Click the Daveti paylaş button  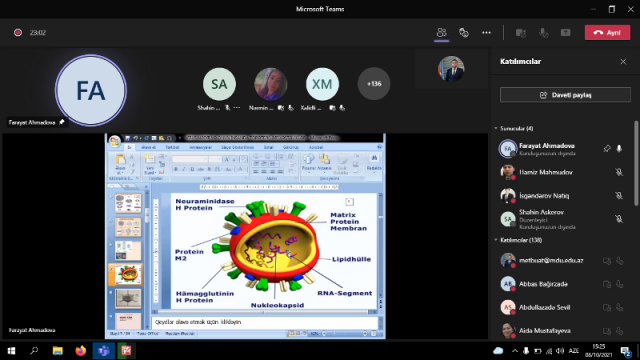(x=565, y=95)
